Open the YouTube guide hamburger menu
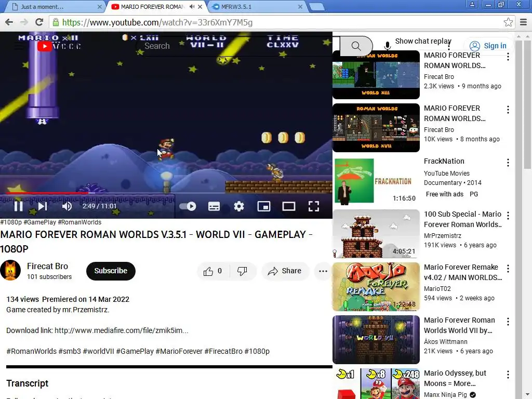 [x=19, y=46]
